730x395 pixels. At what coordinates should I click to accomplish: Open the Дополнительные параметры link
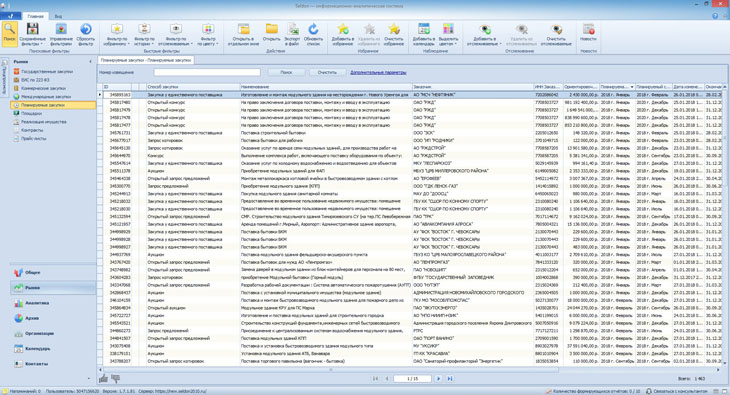click(x=378, y=72)
